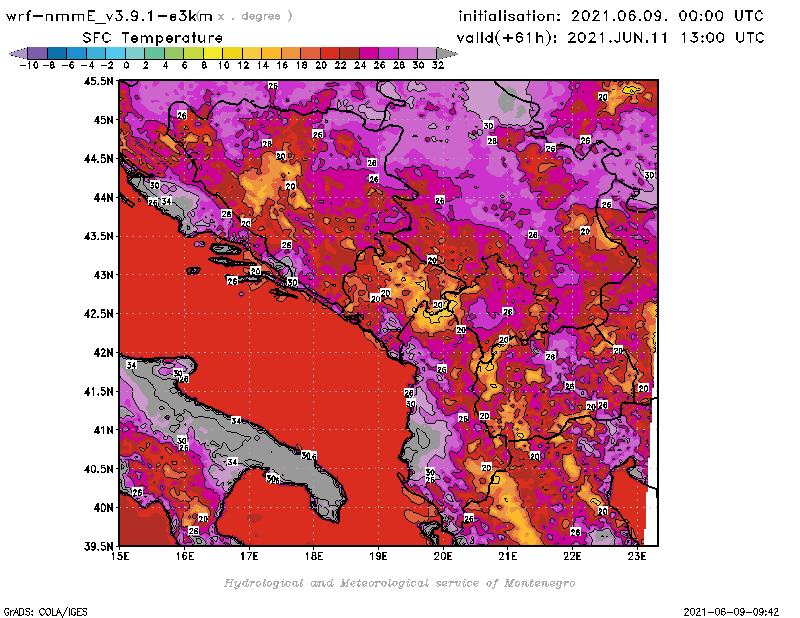Select the '42N' latitude label
This screenshot has width=800, height=618.
(x=104, y=353)
